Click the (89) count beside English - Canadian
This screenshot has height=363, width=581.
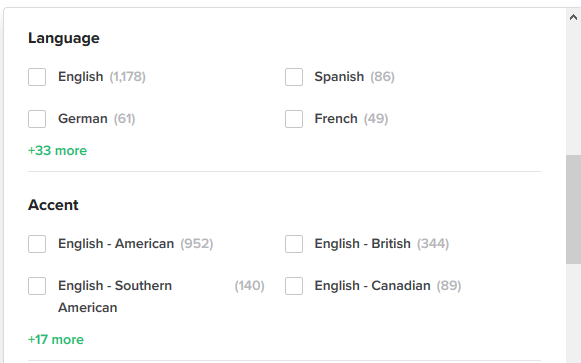pos(449,286)
